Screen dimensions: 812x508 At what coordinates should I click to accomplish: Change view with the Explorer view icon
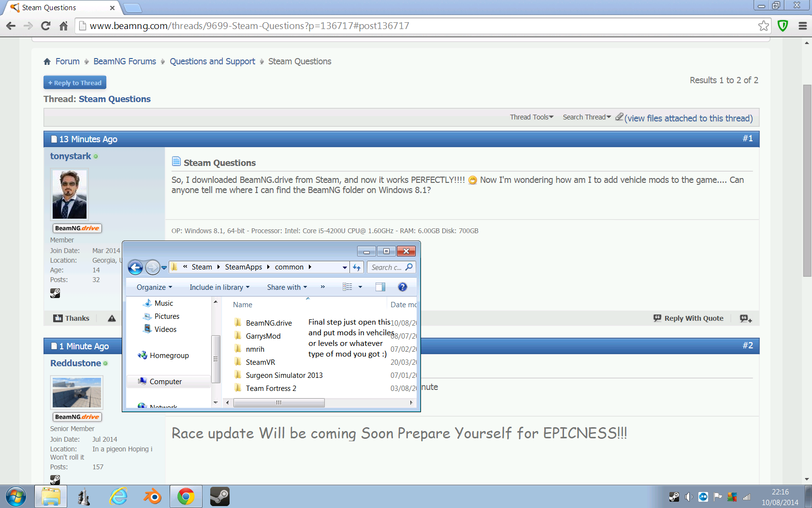(347, 287)
